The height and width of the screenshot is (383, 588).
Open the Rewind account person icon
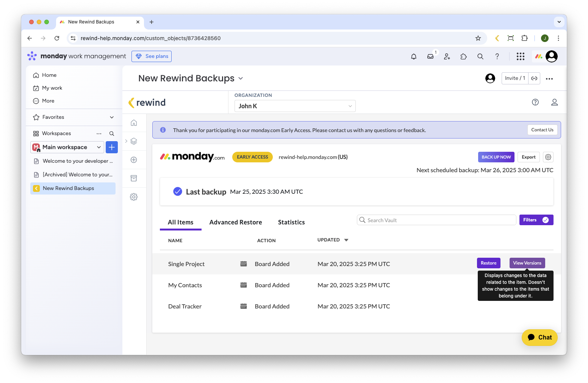point(554,102)
